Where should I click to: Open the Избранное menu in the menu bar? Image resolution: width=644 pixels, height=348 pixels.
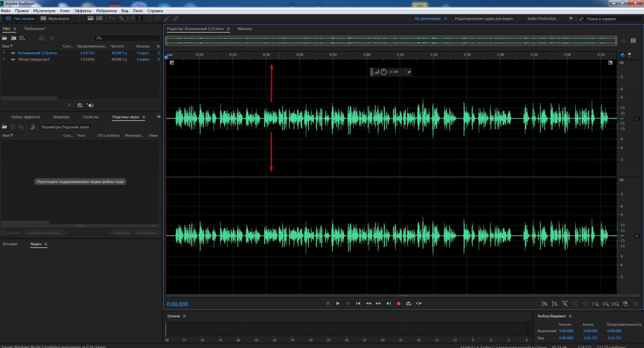[x=106, y=10]
